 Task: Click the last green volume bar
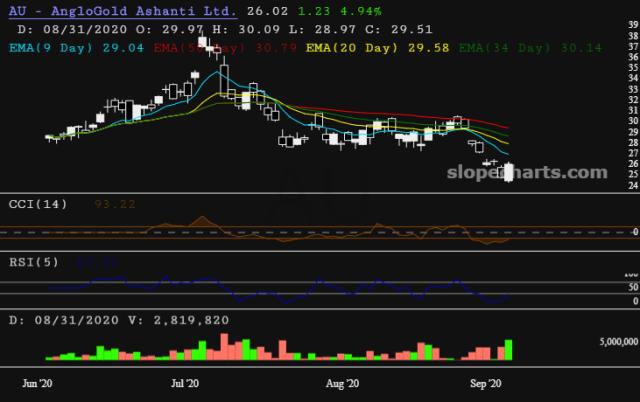click(509, 350)
